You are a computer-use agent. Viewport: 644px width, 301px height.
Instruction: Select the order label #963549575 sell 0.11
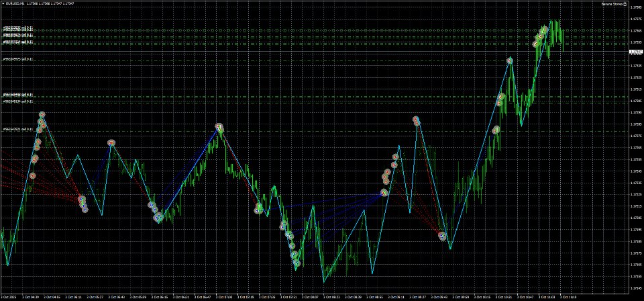click(17, 60)
